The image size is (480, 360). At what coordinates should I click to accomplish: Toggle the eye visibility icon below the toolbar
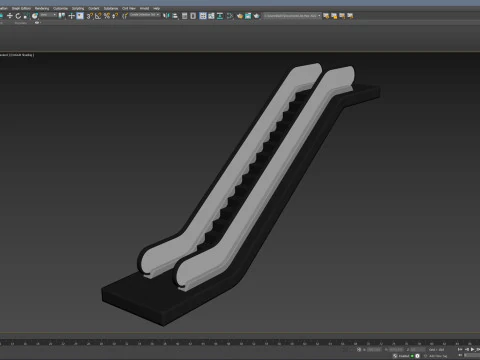click(37, 23)
